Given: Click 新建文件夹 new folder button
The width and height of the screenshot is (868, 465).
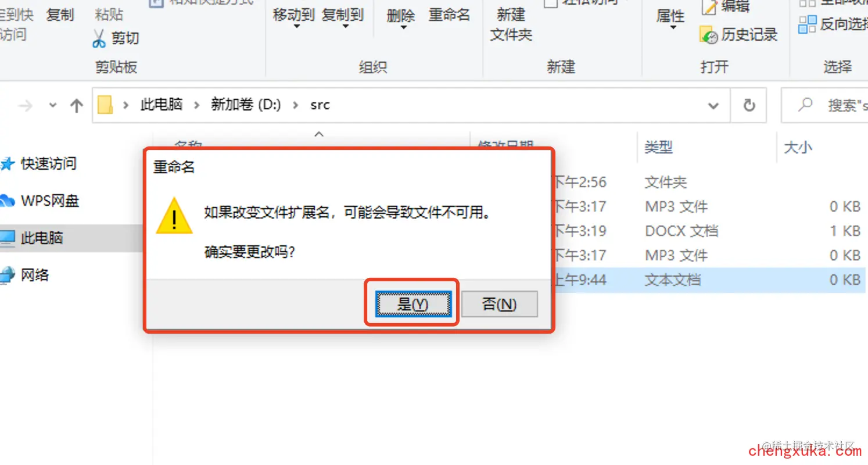Looking at the screenshot, I should tap(511, 24).
